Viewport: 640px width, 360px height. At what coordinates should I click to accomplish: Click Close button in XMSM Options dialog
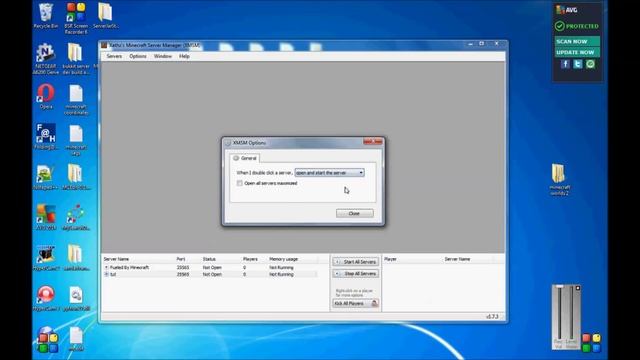pyautogui.click(x=354, y=213)
